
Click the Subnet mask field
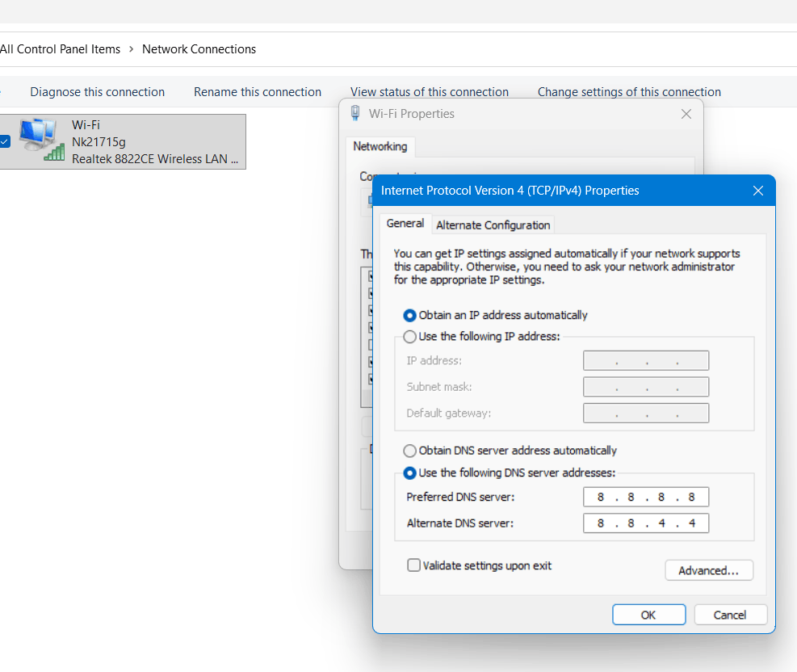(x=646, y=387)
